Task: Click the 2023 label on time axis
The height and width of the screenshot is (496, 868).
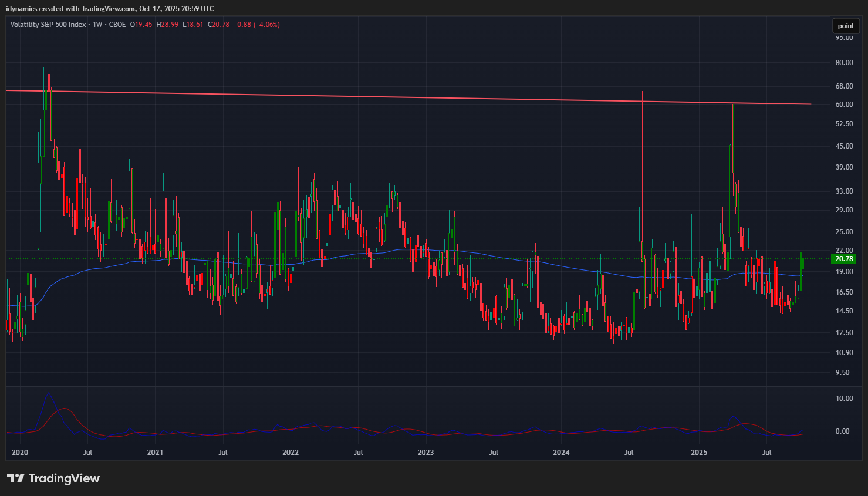Action: click(x=425, y=453)
